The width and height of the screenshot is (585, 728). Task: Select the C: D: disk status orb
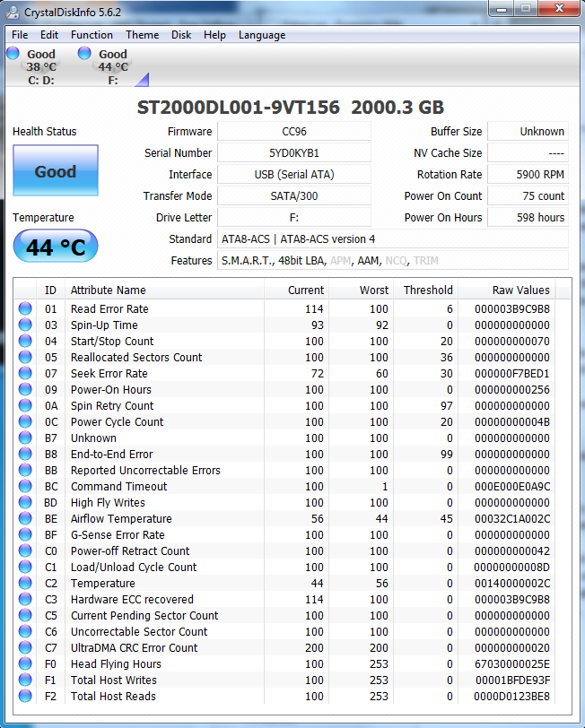pyautogui.click(x=13, y=53)
